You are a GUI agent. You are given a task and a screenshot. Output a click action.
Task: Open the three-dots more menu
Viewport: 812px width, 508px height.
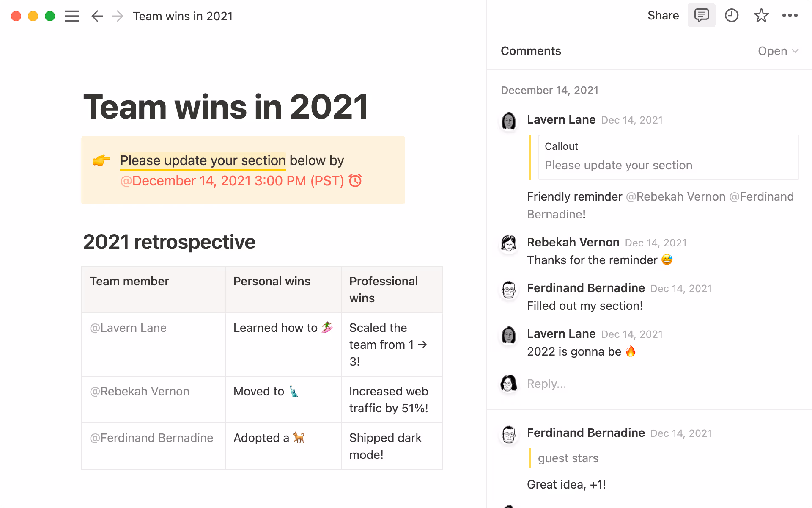(790, 16)
